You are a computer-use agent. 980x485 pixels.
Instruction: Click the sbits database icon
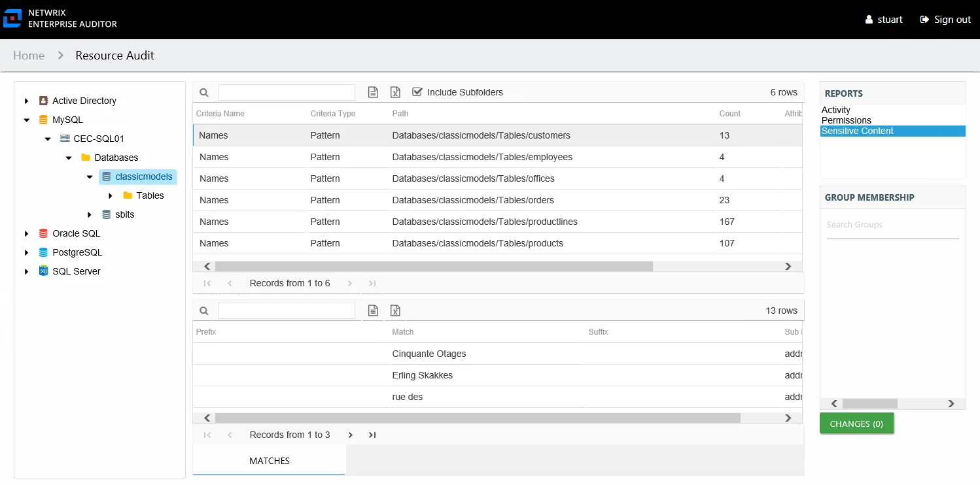(x=107, y=214)
